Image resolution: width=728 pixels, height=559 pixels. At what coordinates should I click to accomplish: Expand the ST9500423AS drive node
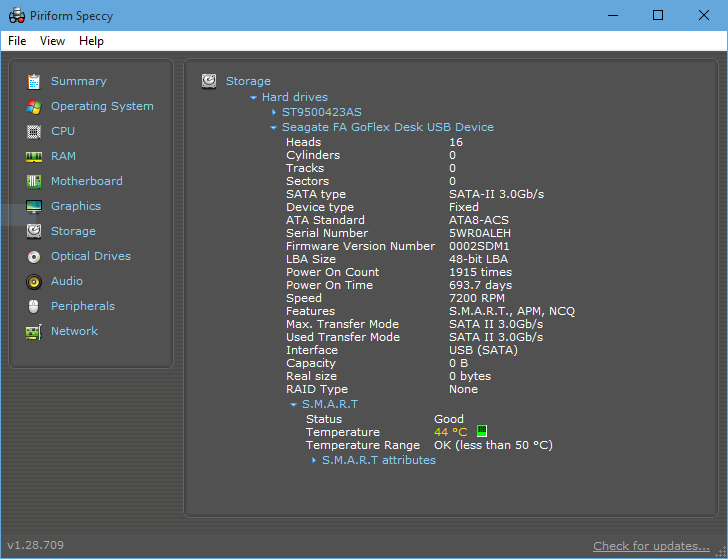click(274, 112)
